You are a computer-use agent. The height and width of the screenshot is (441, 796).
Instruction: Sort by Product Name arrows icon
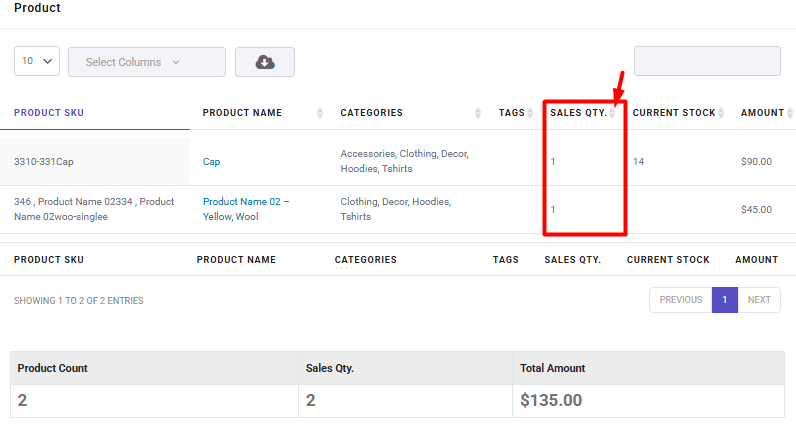pos(320,113)
